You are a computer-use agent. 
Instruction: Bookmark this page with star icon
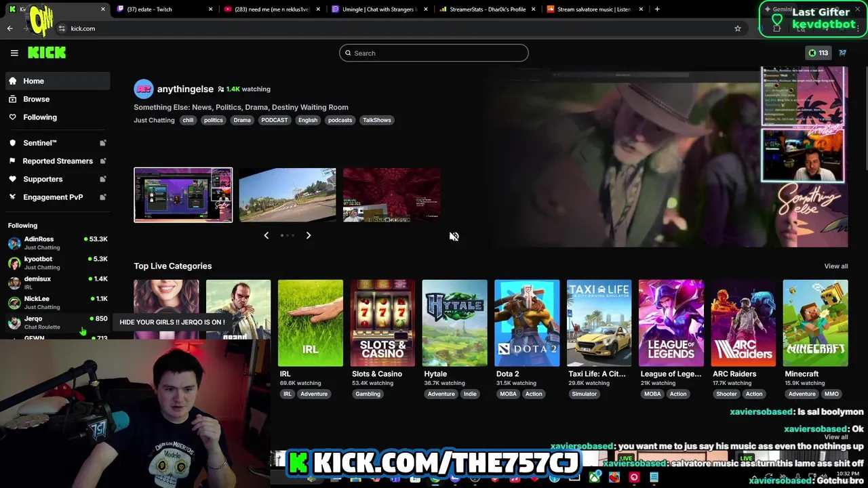[x=738, y=28]
